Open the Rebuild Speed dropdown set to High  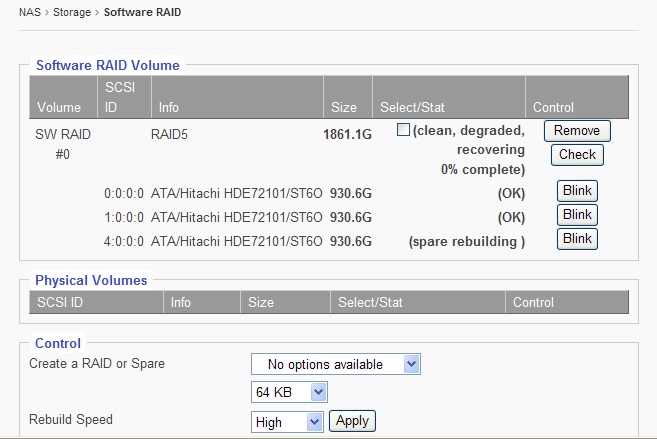[x=288, y=422]
